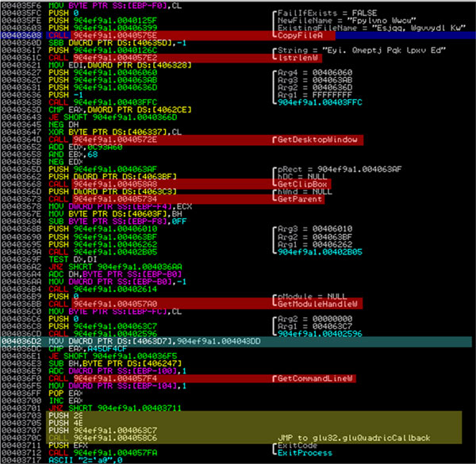Select the ExitProcess comment label
Viewport: 476px width, 464px height.
coord(305,453)
